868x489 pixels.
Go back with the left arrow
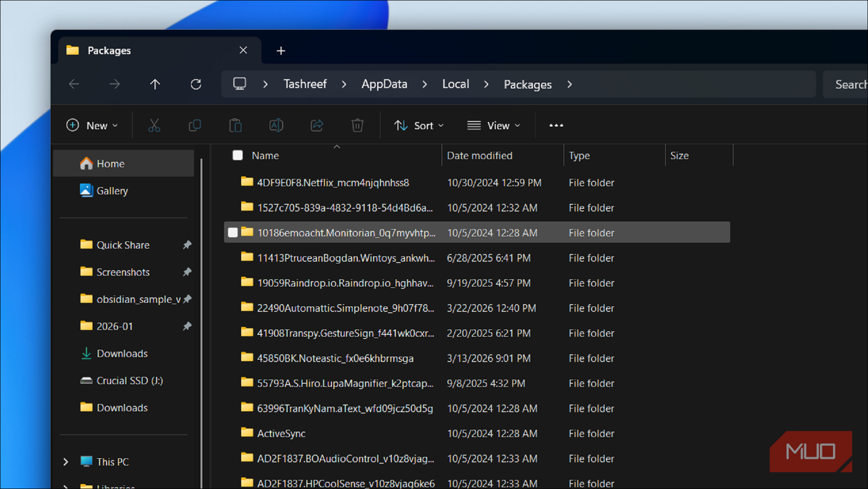click(x=74, y=84)
